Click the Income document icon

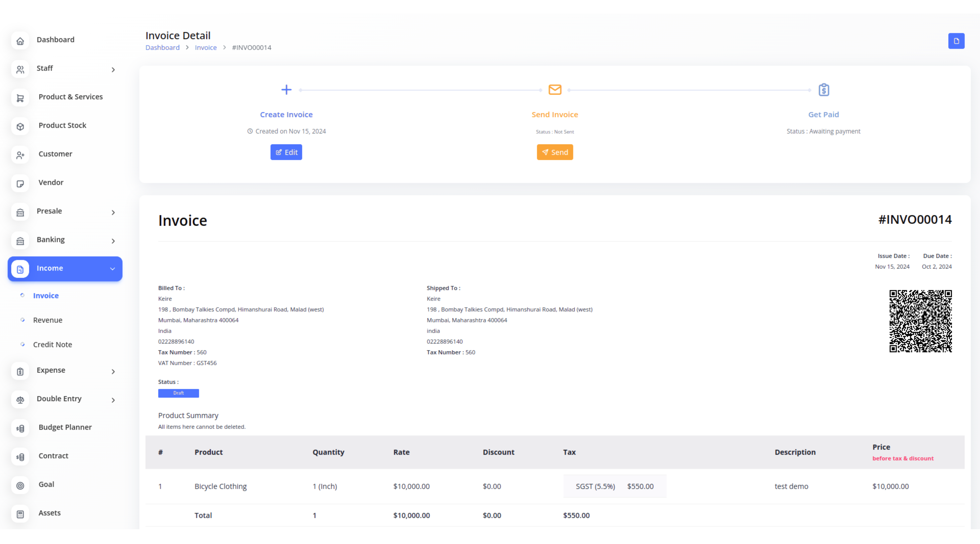pyautogui.click(x=20, y=269)
